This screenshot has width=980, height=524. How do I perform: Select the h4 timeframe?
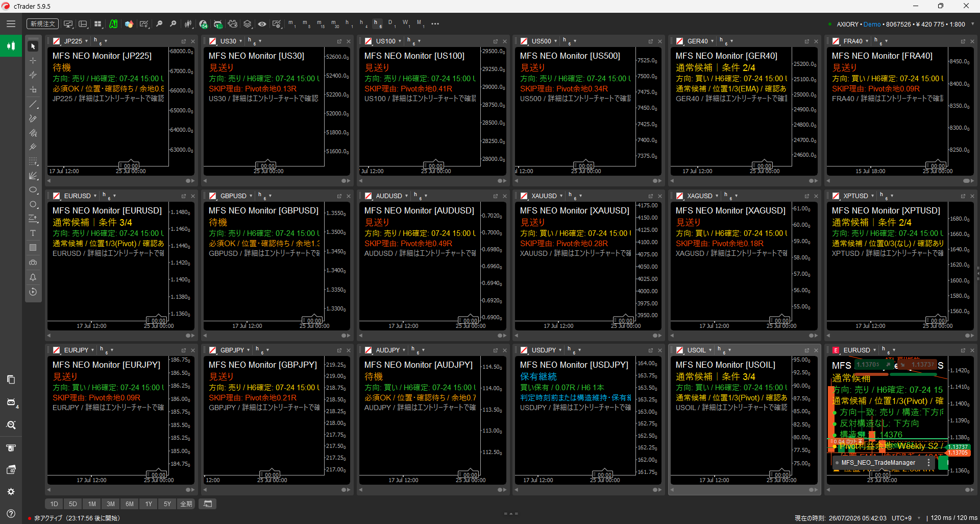pos(363,23)
